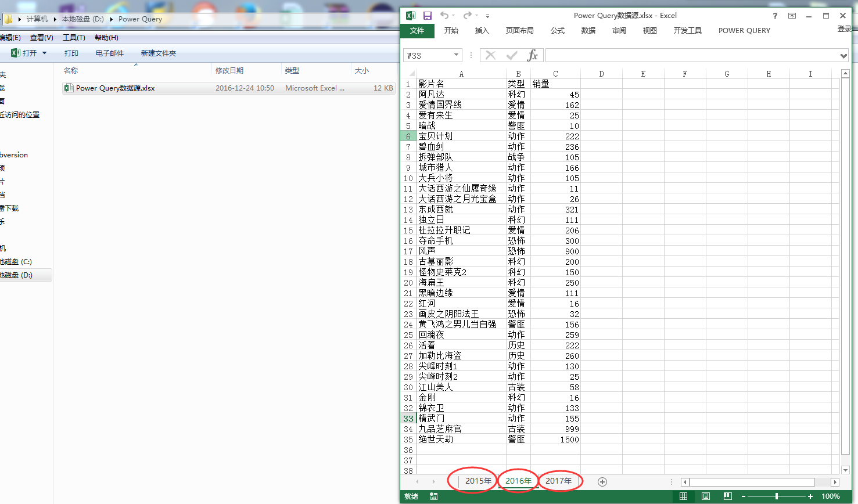This screenshot has width=858, height=504.
Task: Open the Undo history dropdown arrow
Action: point(453,16)
